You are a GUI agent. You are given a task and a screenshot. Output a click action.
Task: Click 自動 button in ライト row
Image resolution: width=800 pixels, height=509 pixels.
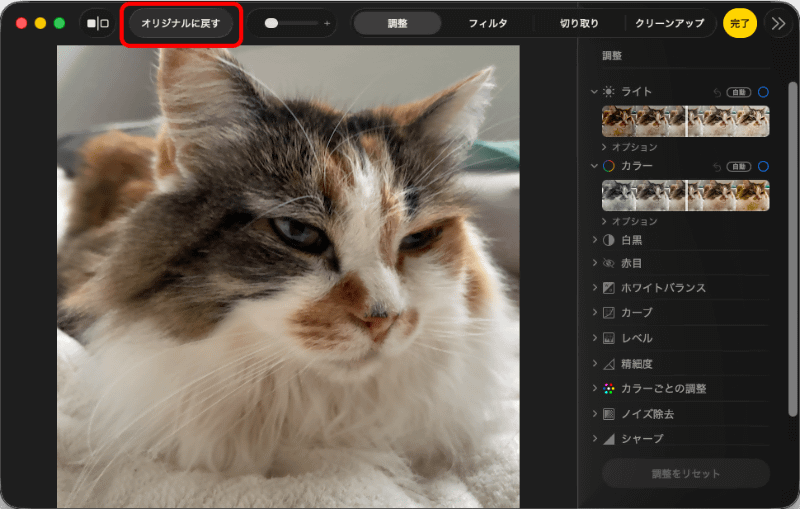click(739, 92)
